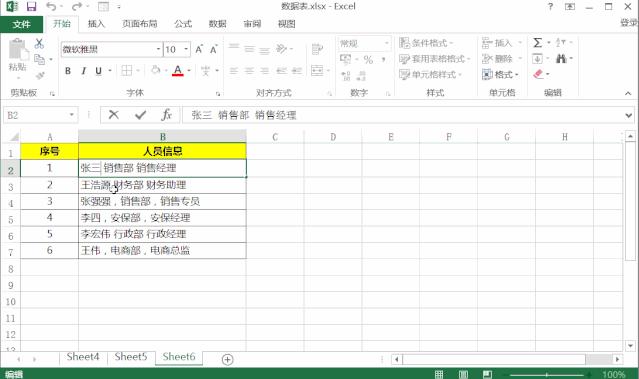This screenshot has width=639, height=379.
Task: Select the cell 李四，安保部，安保经理
Action: click(x=162, y=218)
